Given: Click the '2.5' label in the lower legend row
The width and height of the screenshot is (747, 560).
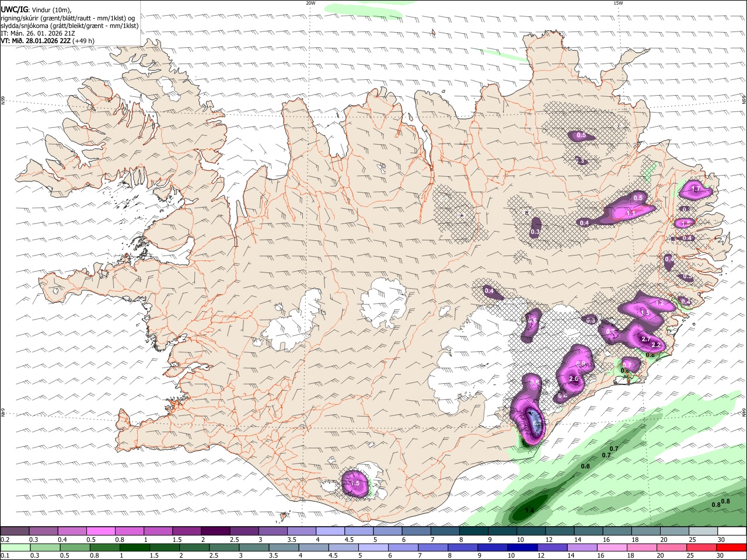Looking at the screenshot, I should pos(214,556).
